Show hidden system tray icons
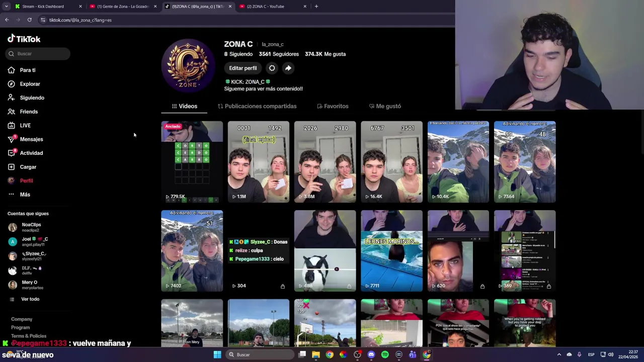Viewport: 644px width, 362px height. (x=558, y=354)
